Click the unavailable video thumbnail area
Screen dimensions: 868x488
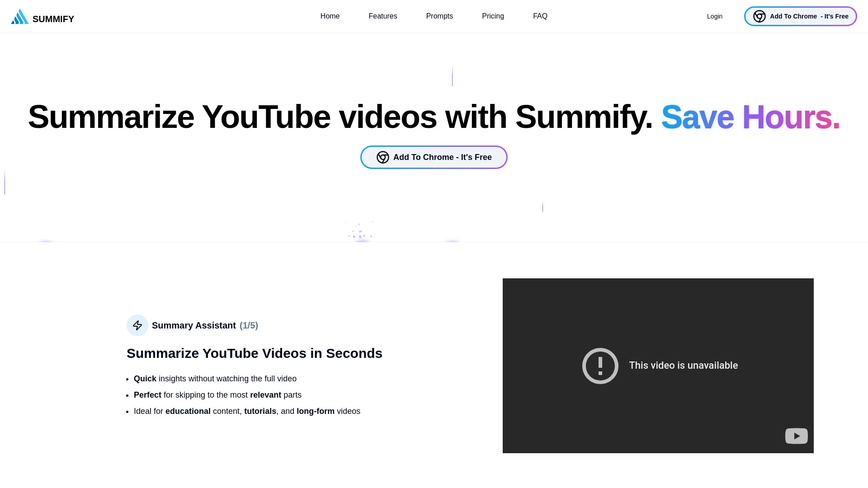pos(658,366)
